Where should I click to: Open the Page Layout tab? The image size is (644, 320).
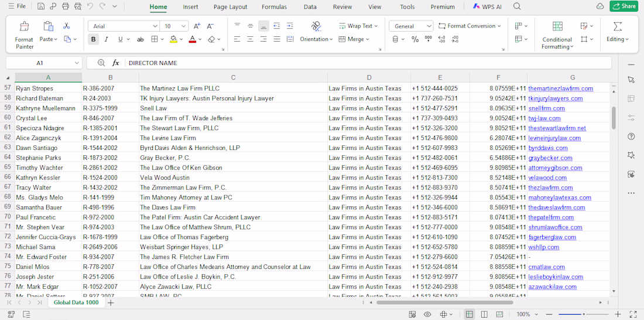click(231, 6)
